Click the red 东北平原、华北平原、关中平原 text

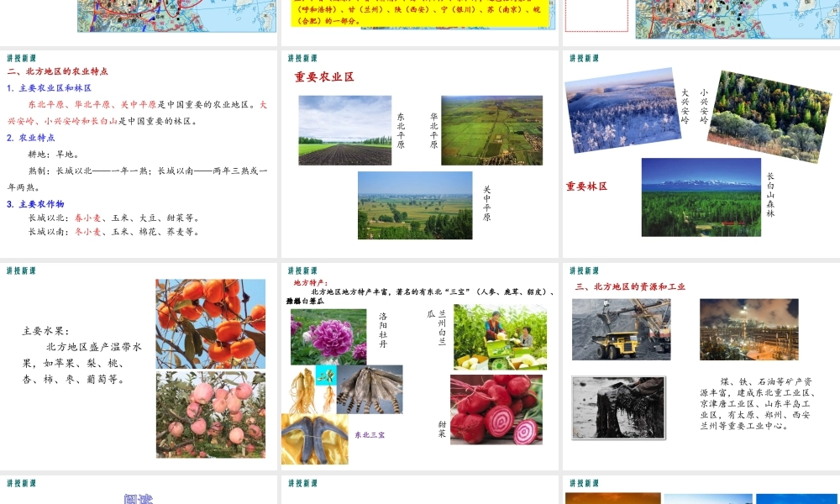coord(92,104)
